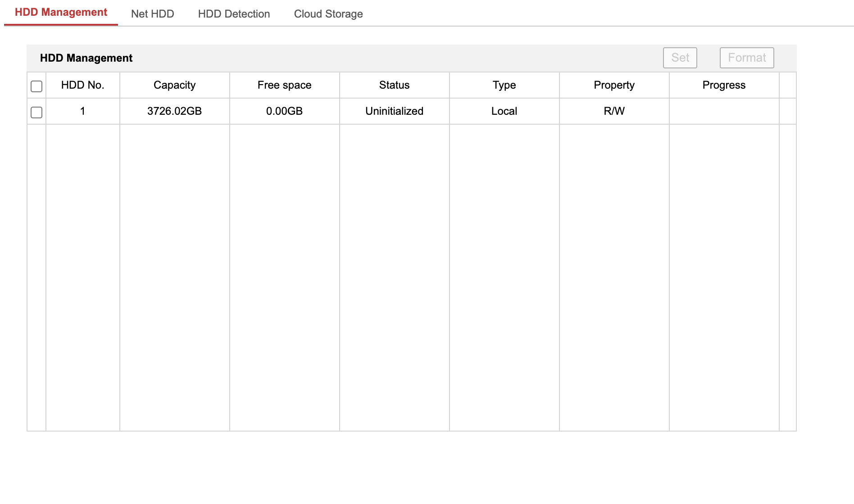Go to the Cloud Storage tab

point(328,14)
